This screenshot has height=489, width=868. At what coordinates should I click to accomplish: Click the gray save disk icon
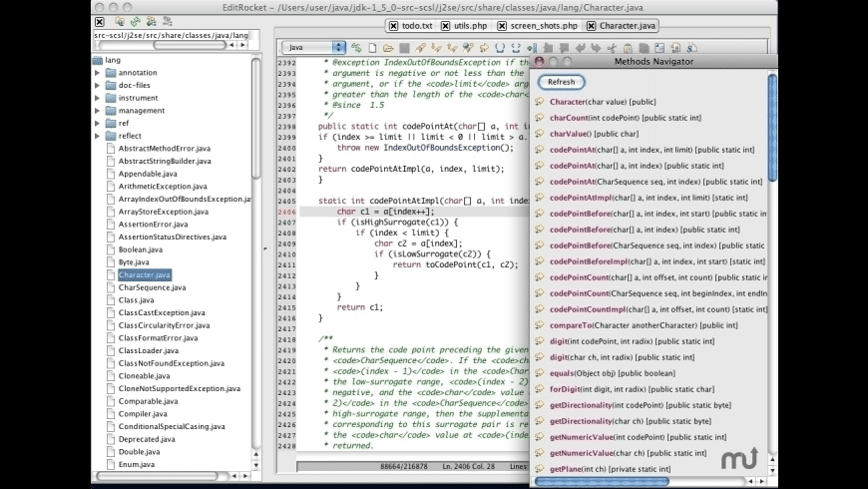coord(405,48)
